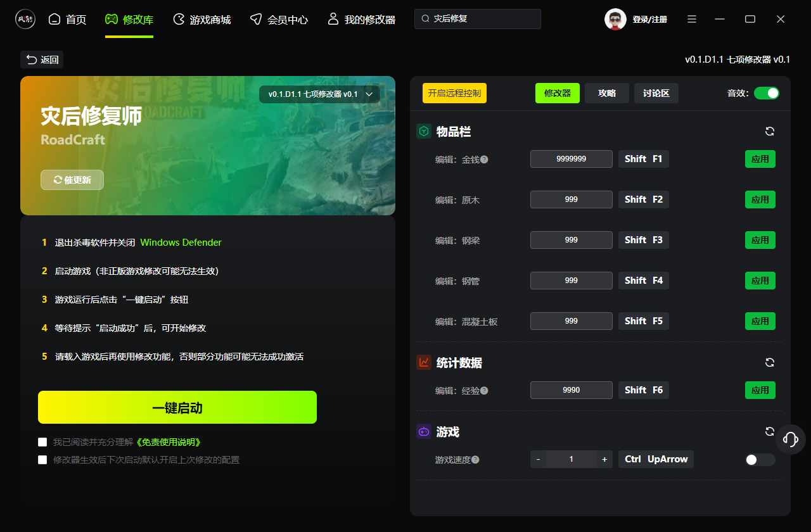Click the 催更新 button
The width and height of the screenshot is (811, 532).
(x=72, y=180)
